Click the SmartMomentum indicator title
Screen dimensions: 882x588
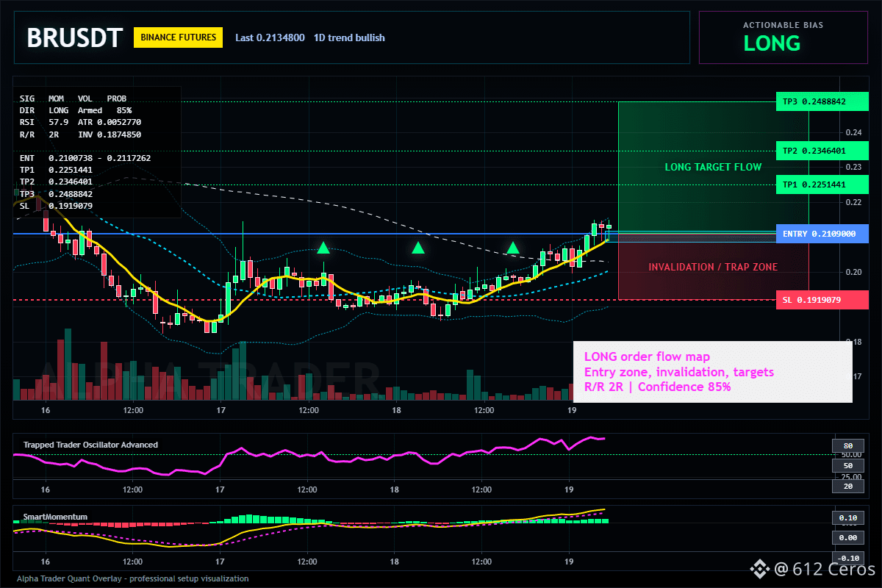(56, 517)
